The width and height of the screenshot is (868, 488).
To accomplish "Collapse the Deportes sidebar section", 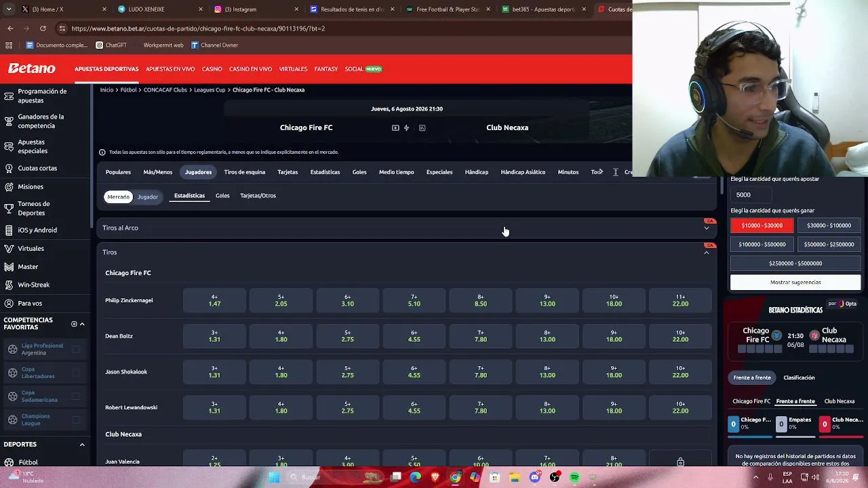I will coord(82,445).
